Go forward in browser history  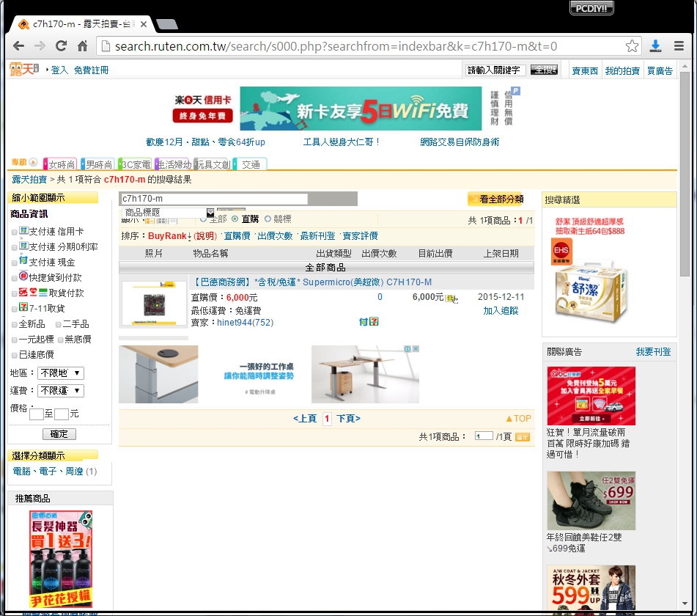(40, 45)
